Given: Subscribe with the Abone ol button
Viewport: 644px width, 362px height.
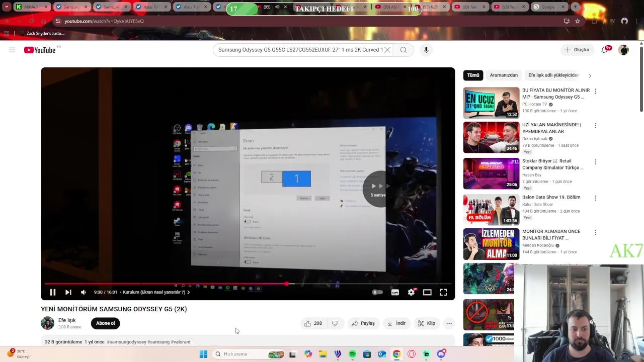Looking at the screenshot, I should pos(106,323).
